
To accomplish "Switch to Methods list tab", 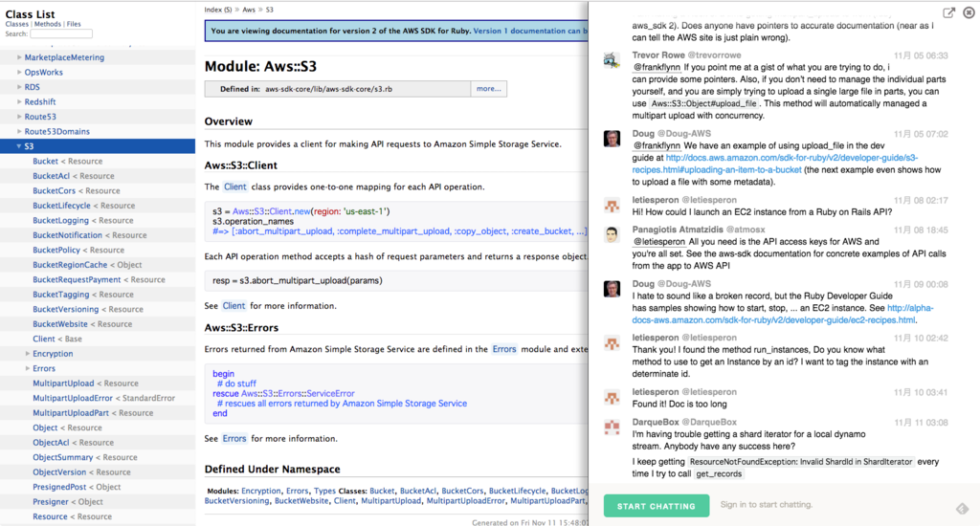I will coord(48,24).
